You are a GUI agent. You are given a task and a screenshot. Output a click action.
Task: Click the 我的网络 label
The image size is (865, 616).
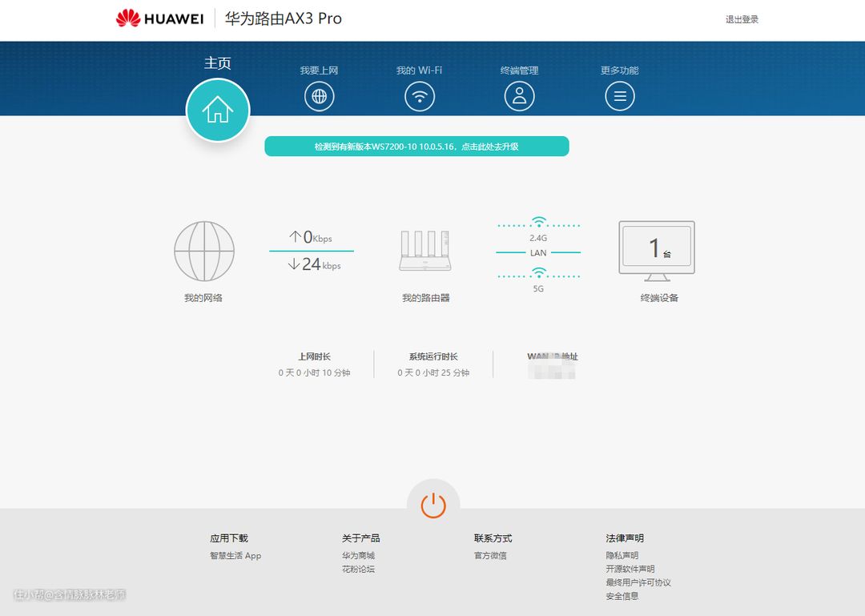tap(203, 298)
